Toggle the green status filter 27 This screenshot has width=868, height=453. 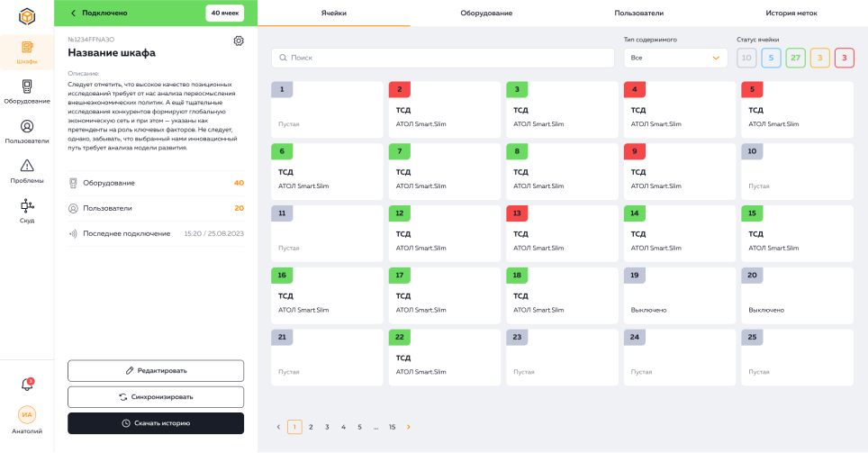point(795,58)
